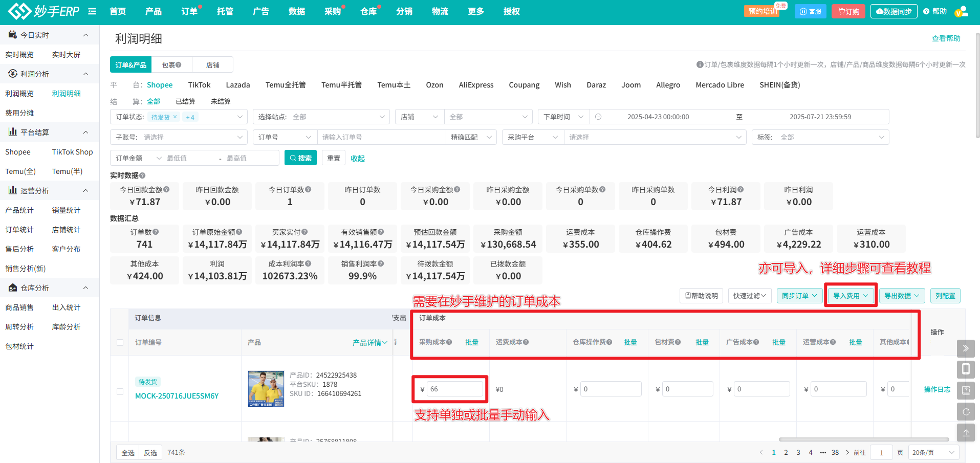Open the 客服 support button
The height and width of the screenshot is (463, 980).
(811, 11)
